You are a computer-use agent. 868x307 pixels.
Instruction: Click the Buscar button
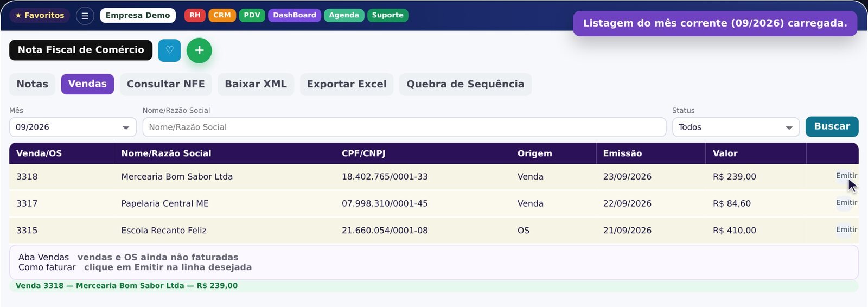coord(832,126)
